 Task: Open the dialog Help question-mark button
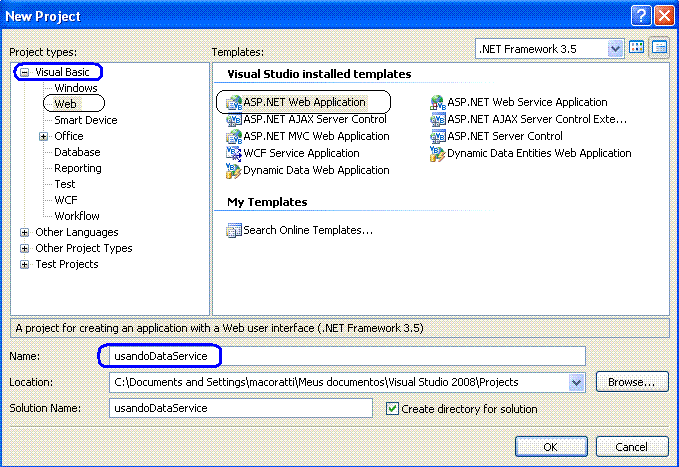[x=640, y=16]
